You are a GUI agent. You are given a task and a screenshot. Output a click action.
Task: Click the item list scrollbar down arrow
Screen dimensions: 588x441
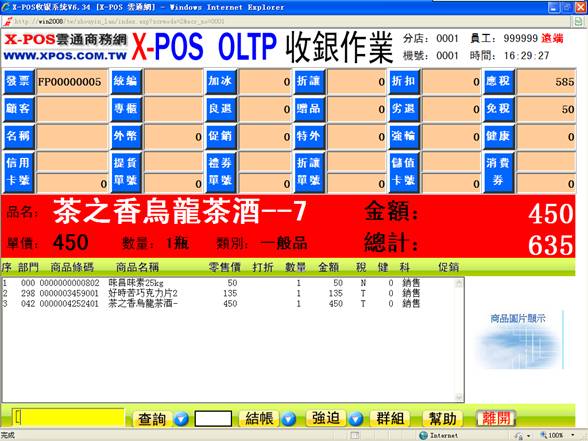click(x=459, y=397)
